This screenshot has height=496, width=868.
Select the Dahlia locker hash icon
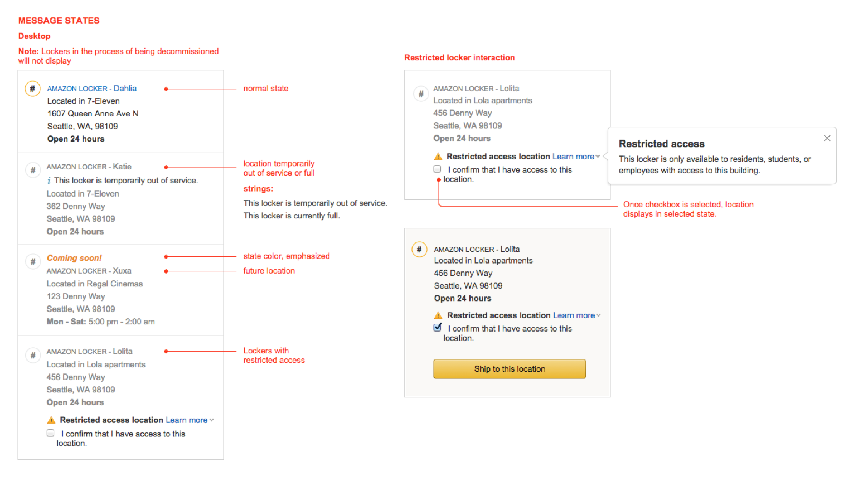32,89
